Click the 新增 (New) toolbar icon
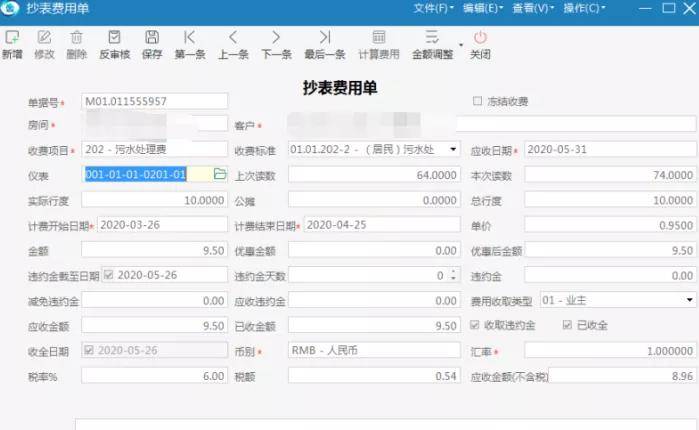This screenshot has width=699, height=430. 12,37
